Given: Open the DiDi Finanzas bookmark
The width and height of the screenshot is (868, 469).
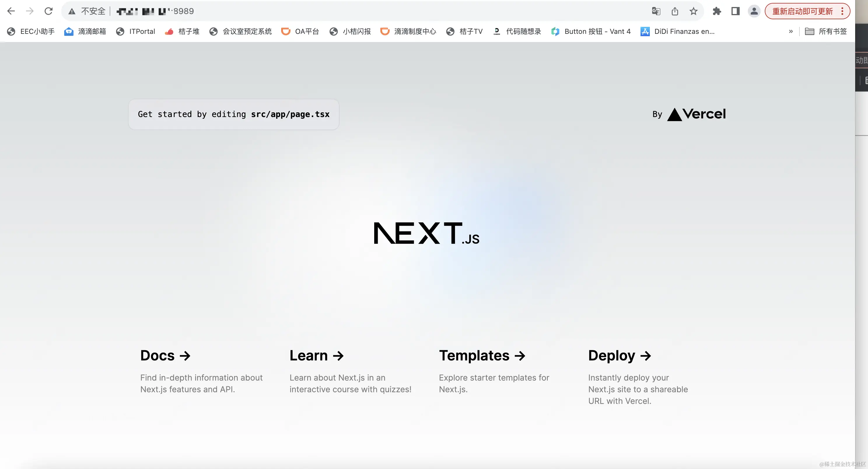Looking at the screenshot, I should (x=678, y=31).
